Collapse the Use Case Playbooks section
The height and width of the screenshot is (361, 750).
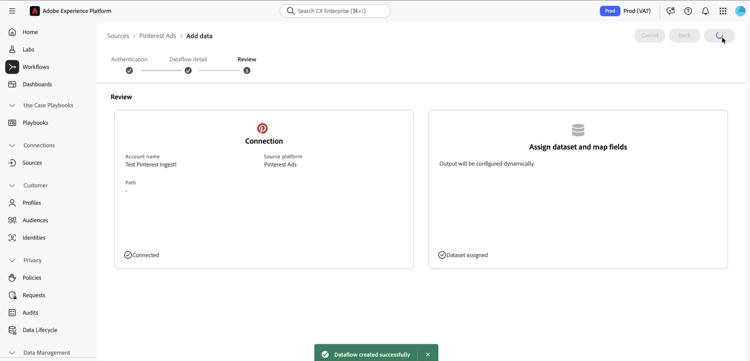(12, 105)
